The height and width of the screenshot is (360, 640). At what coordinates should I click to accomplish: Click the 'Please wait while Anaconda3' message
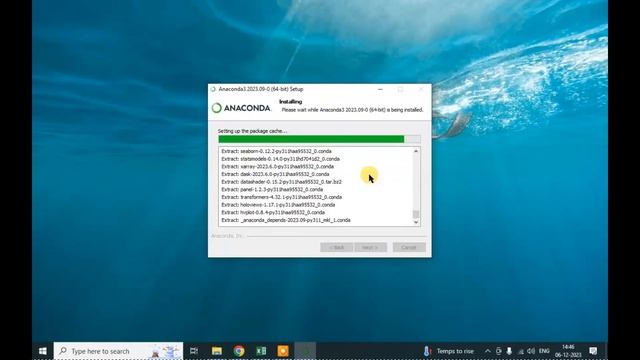[352, 110]
